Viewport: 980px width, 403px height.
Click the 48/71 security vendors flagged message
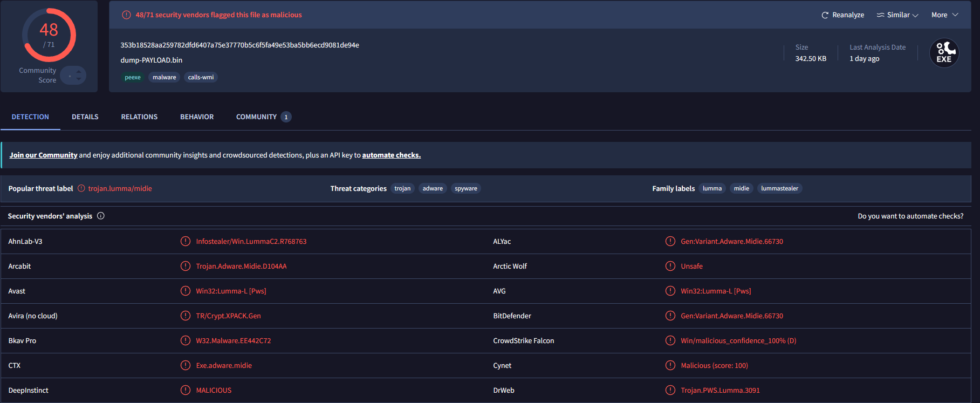point(218,15)
